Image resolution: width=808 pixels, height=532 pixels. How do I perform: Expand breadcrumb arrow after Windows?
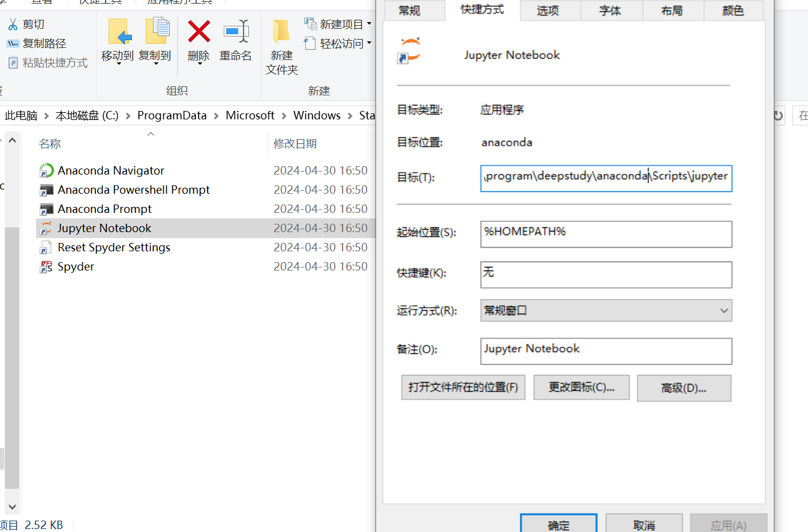(x=350, y=116)
